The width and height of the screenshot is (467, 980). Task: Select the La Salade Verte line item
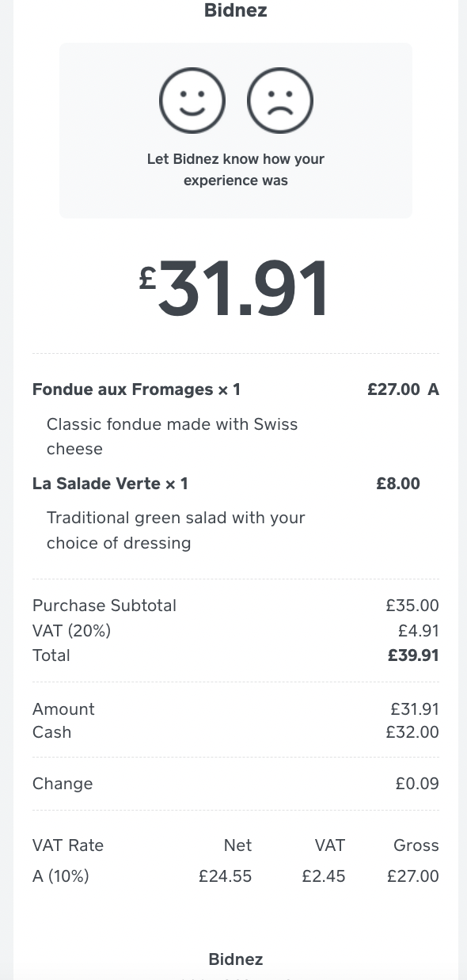[109, 483]
